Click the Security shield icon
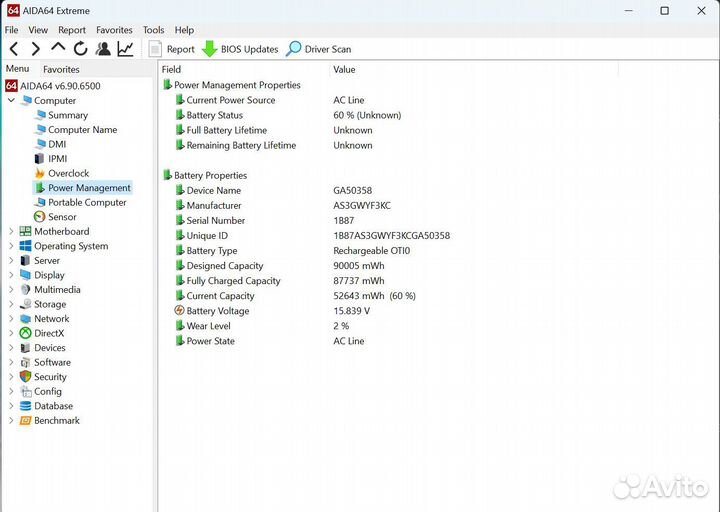The height and width of the screenshot is (512, 720). [x=26, y=377]
